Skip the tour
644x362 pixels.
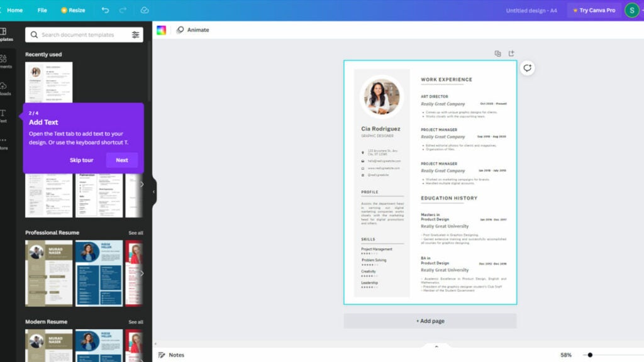(81, 160)
